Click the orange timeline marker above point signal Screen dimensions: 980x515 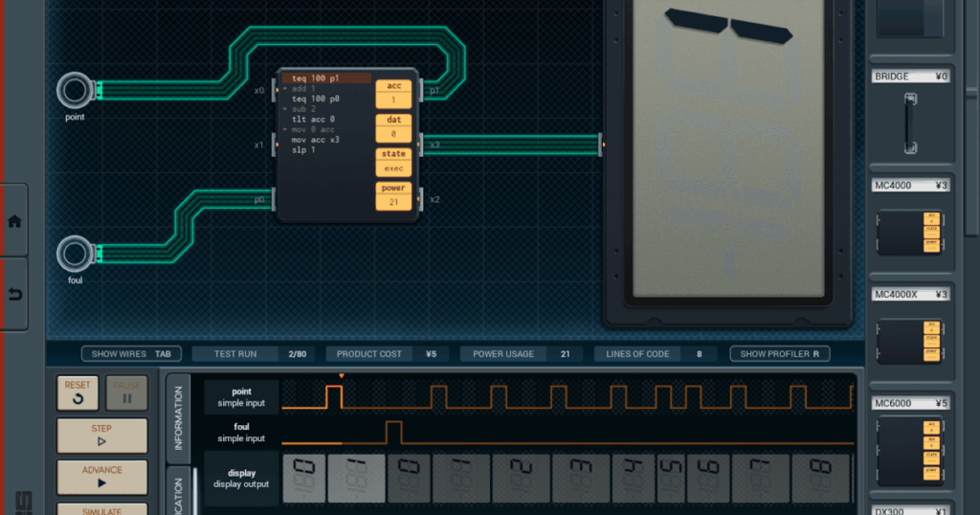pos(342,375)
